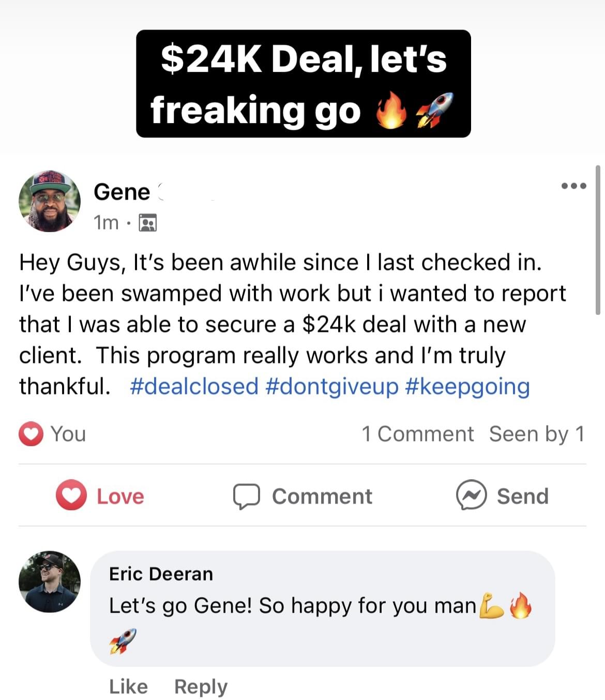The height and width of the screenshot is (700, 605).
Task: Open Gene's name profile link
Action: (122, 192)
